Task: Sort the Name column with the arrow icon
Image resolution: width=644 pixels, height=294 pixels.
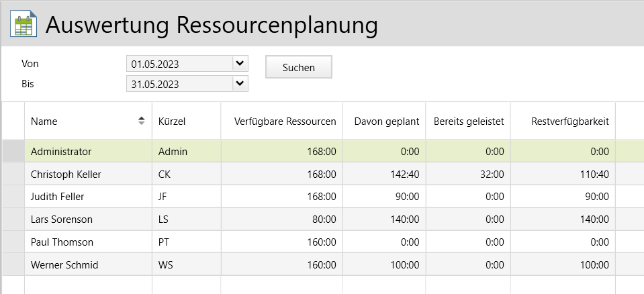Action: click(141, 121)
